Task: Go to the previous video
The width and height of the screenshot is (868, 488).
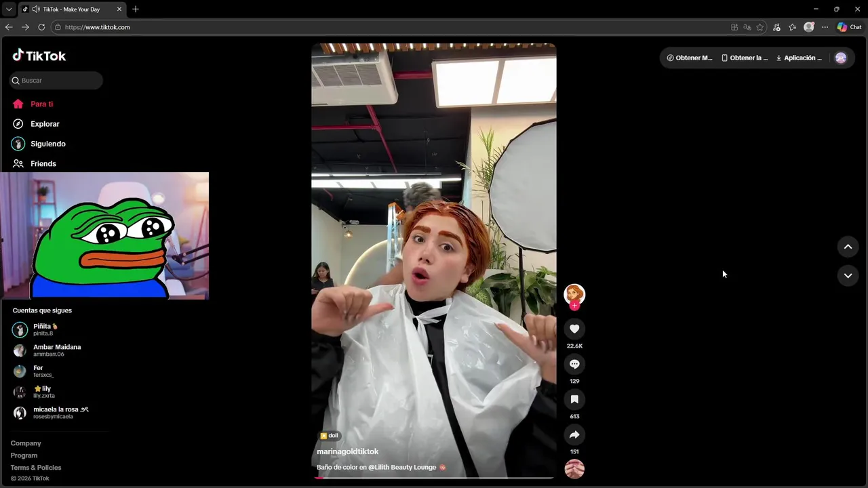Action: [848, 247]
